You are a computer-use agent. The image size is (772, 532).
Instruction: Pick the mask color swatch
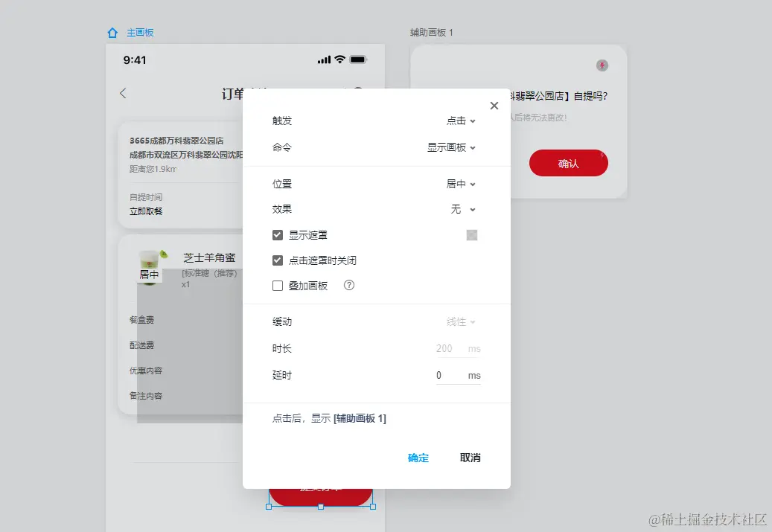[x=472, y=235]
